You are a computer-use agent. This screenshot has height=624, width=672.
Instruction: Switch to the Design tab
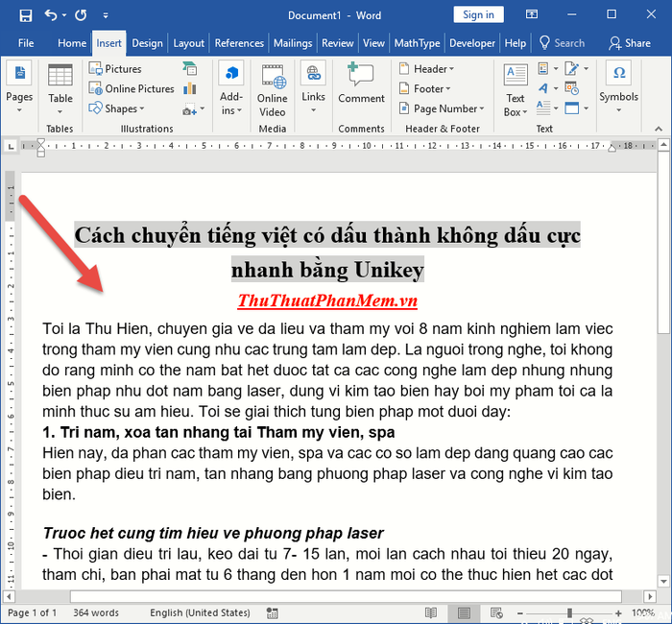[x=147, y=43]
